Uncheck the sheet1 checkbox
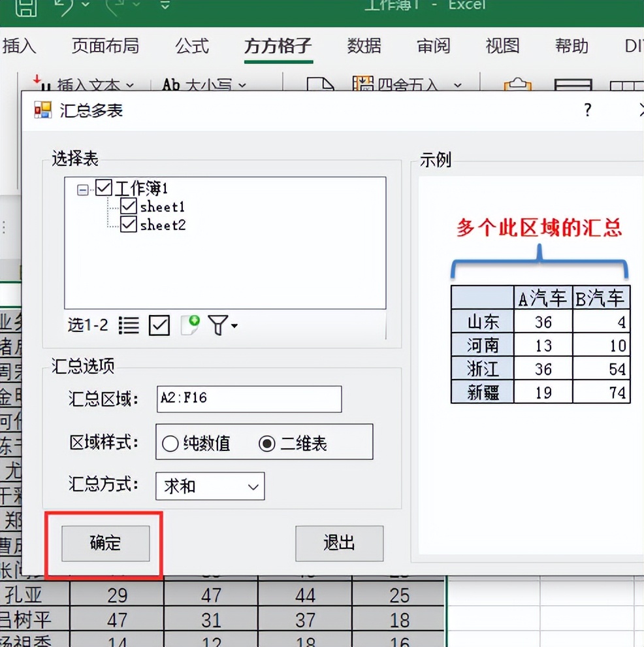 click(x=130, y=206)
